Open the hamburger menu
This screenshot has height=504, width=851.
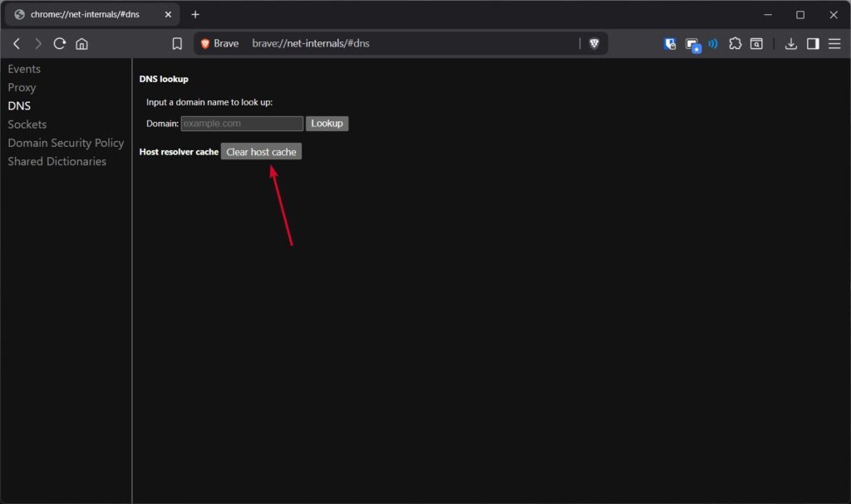pos(834,43)
